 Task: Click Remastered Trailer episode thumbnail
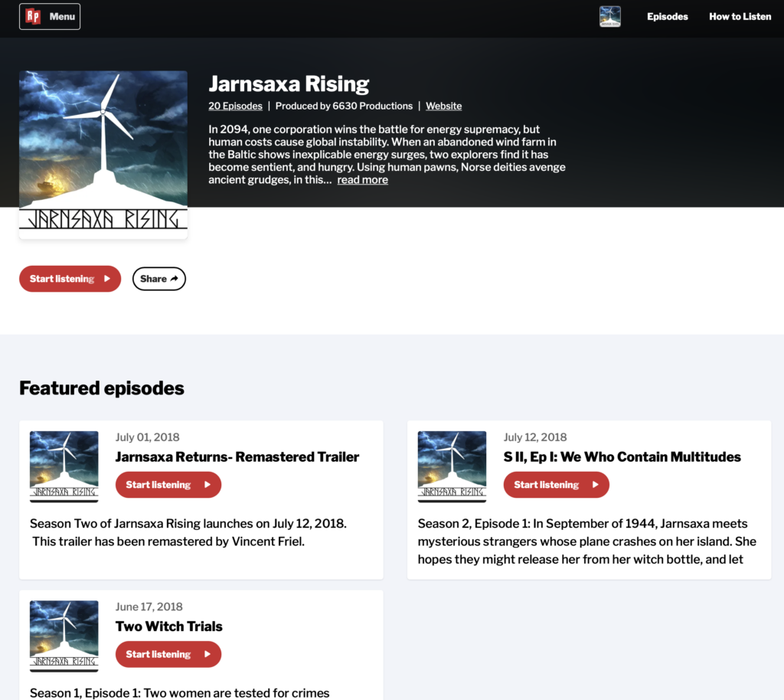pyautogui.click(x=64, y=466)
